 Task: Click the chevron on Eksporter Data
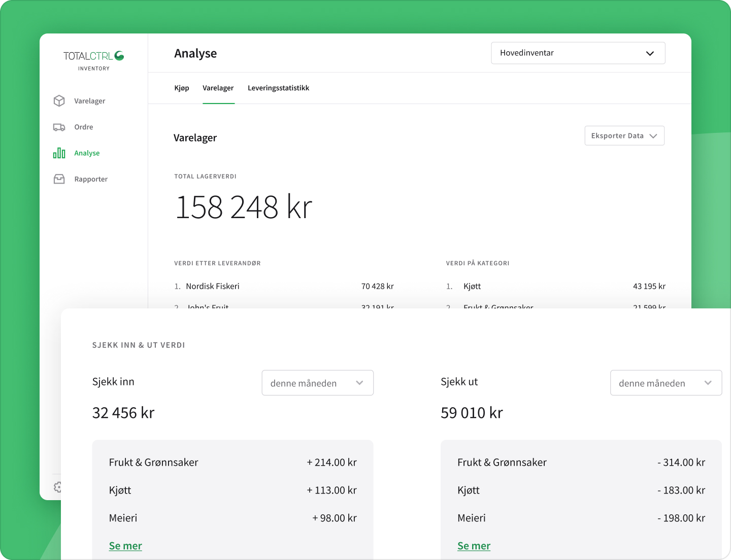(653, 136)
